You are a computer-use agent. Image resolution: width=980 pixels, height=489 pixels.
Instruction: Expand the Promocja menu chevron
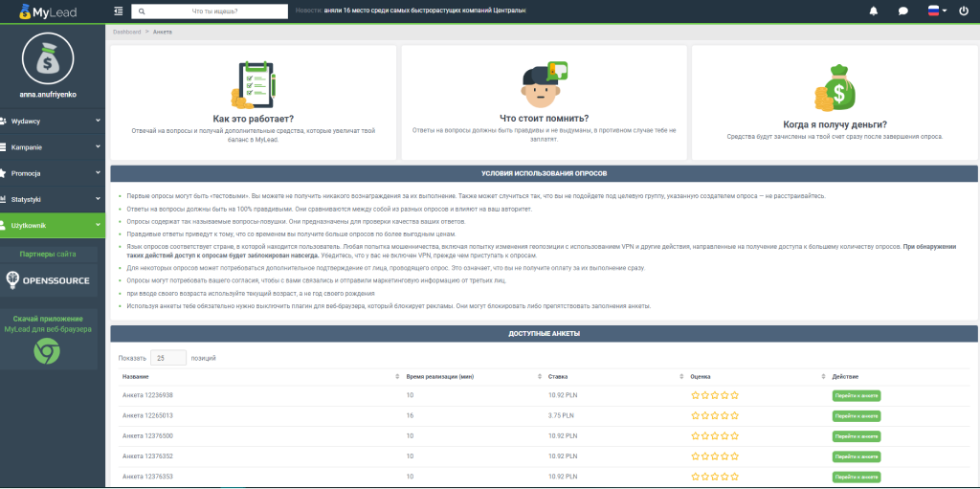[98, 172]
